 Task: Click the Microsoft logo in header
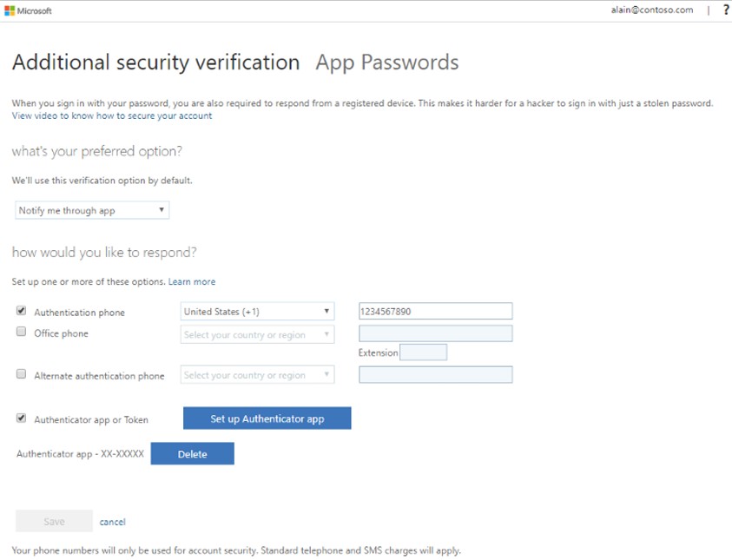point(29,10)
